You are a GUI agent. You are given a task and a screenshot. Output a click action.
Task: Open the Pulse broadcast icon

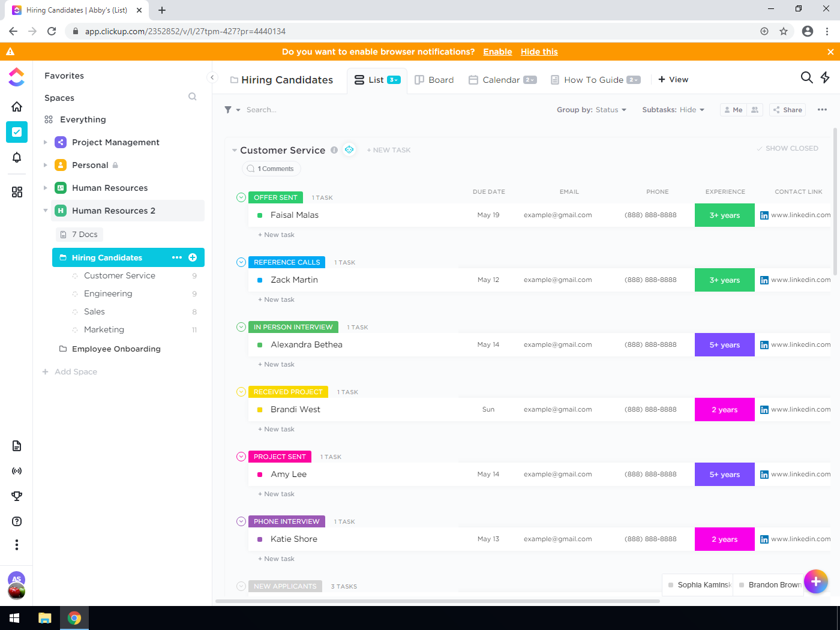17,471
